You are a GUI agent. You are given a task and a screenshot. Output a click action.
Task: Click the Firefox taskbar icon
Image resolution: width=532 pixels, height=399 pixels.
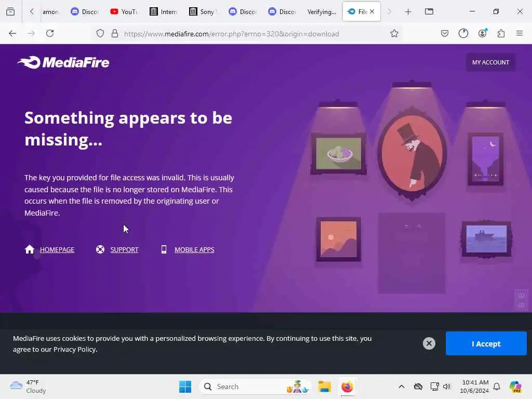point(347,387)
